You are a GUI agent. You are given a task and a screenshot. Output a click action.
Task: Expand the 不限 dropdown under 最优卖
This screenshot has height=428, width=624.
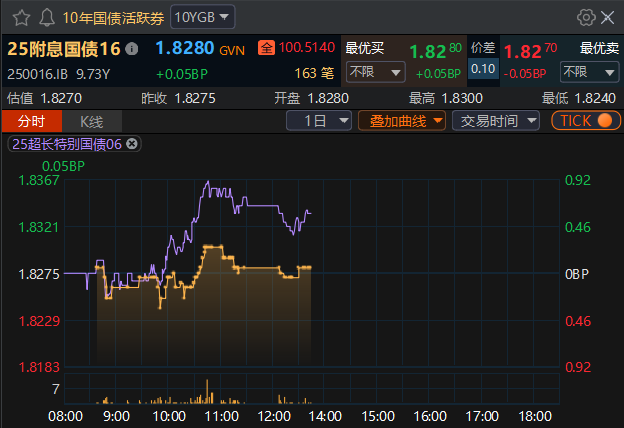point(589,72)
